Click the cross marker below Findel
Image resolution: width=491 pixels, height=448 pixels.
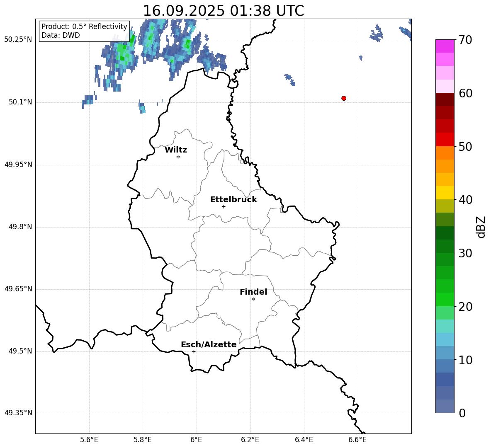[253, 299]
